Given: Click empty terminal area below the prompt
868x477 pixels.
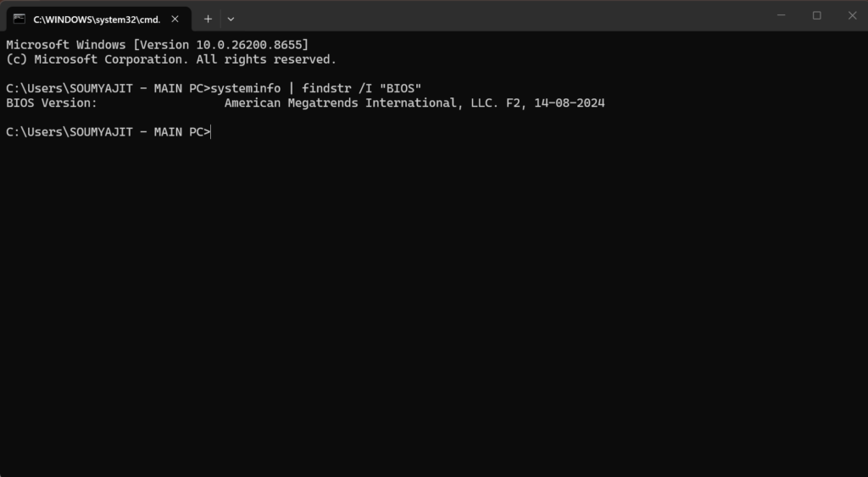Looking at the screenshot, I should point(434,304).
